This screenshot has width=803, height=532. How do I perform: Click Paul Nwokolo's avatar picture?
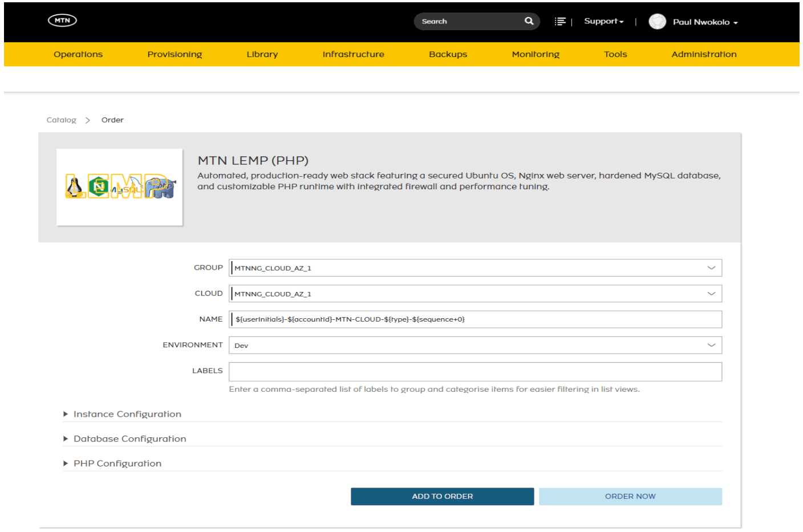[x=657, y=22]
